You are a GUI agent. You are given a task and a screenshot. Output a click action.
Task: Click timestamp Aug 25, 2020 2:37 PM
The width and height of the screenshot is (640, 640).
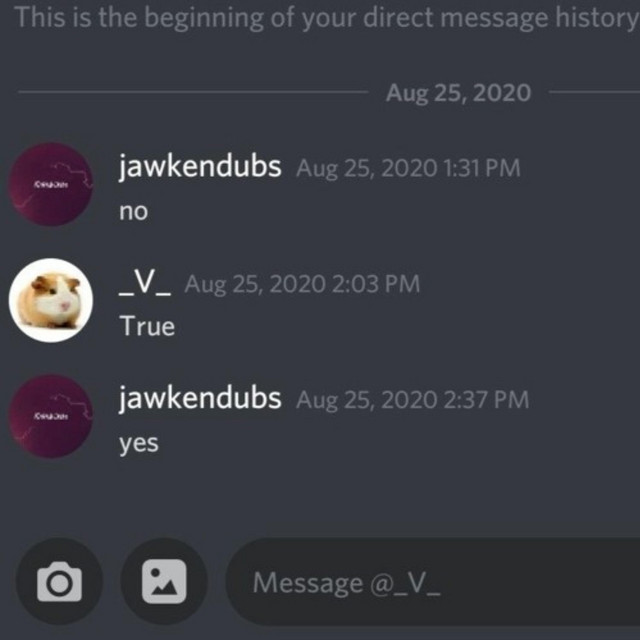(412, 400)
